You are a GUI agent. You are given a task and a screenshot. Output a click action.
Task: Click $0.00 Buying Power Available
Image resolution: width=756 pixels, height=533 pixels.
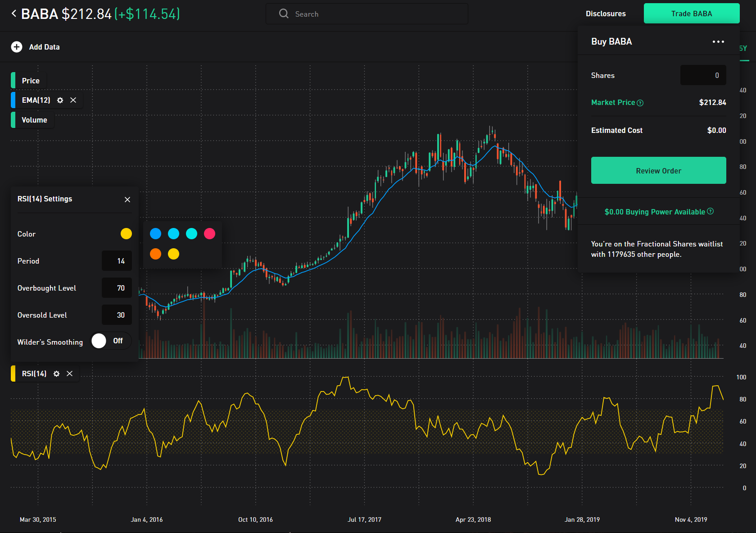point(655,212)
